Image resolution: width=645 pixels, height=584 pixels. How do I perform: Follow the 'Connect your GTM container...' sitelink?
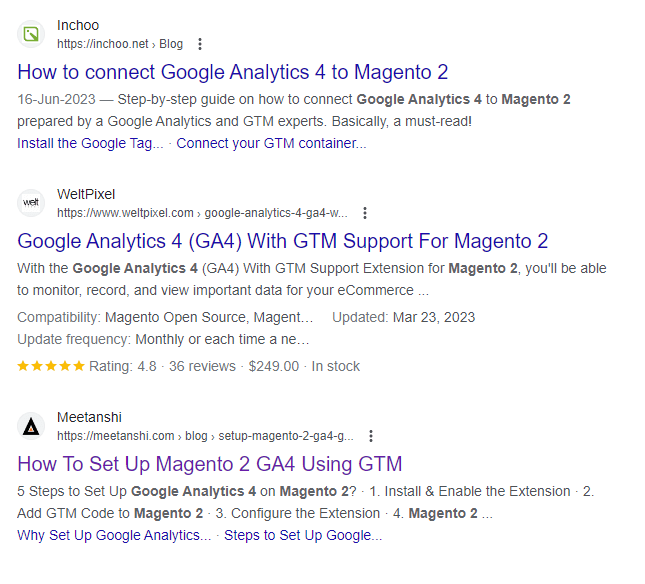[271, 144]
